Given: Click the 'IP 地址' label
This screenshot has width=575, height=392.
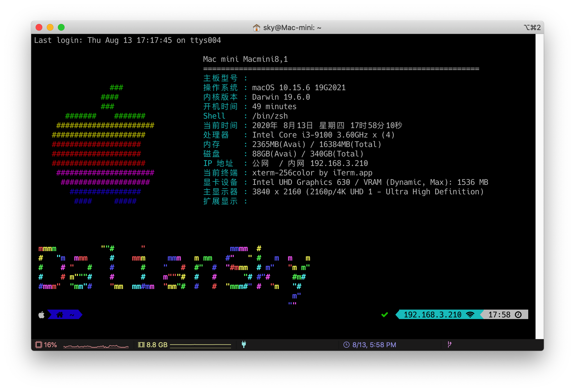Looking at the screenshot, I should pos(218,163).
